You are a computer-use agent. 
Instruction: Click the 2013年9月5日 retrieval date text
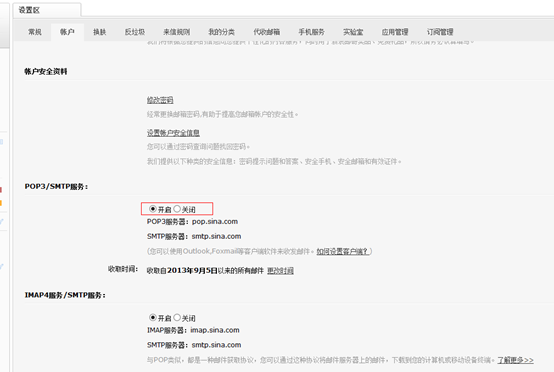click(192, 271)
